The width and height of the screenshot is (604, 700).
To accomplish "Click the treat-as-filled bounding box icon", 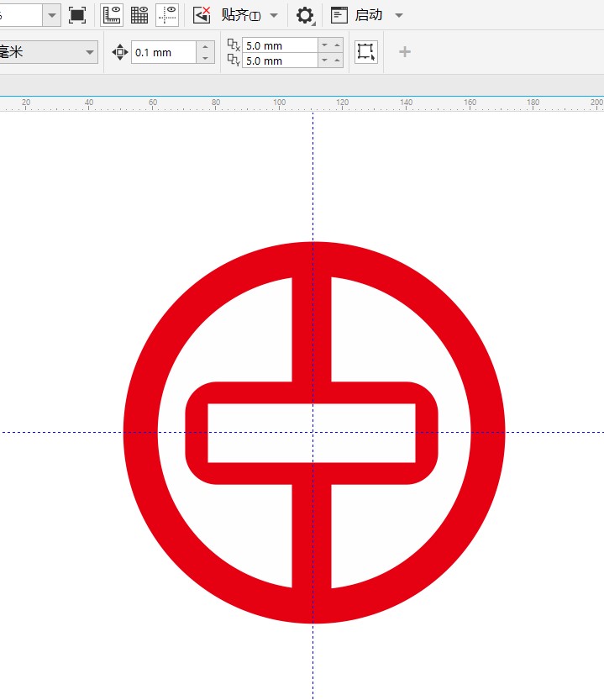I will pos(365,52).
